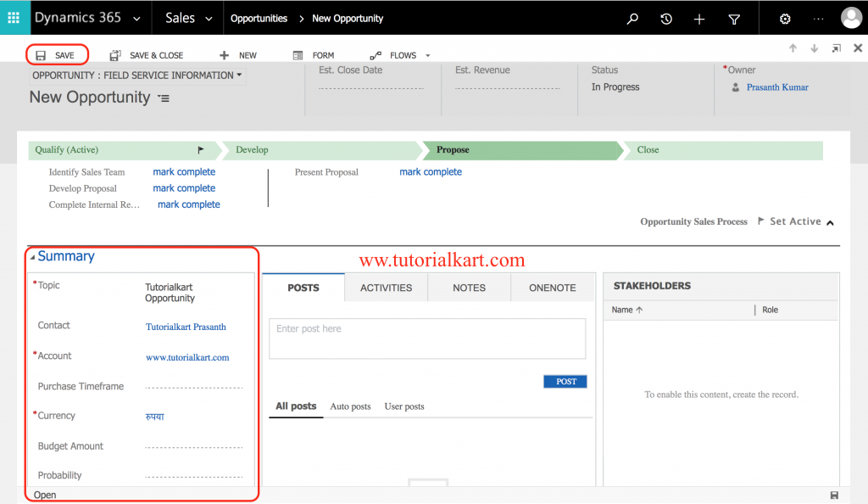Click the Probability field
868x504 pixels.
(x=194, y=475)
